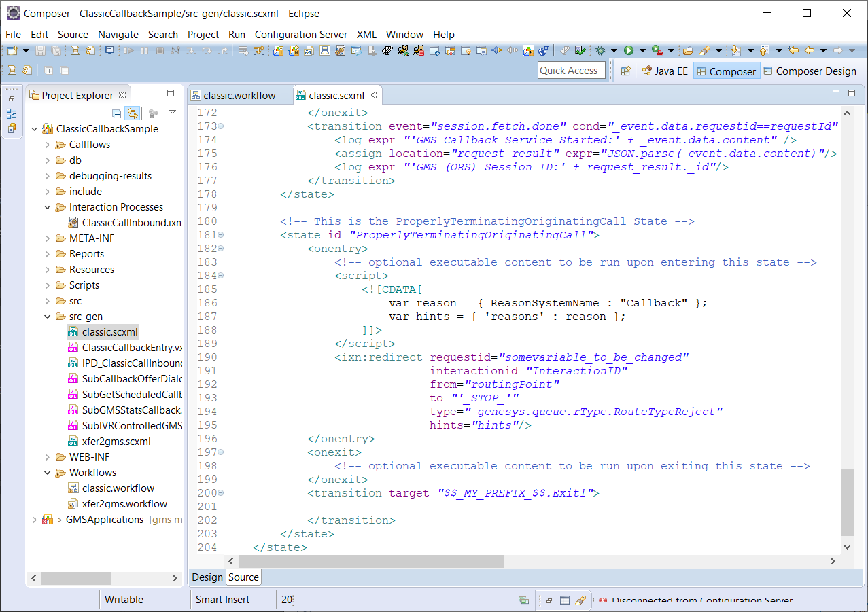Click the Next Annotation toolbar icon

(735, 50)
